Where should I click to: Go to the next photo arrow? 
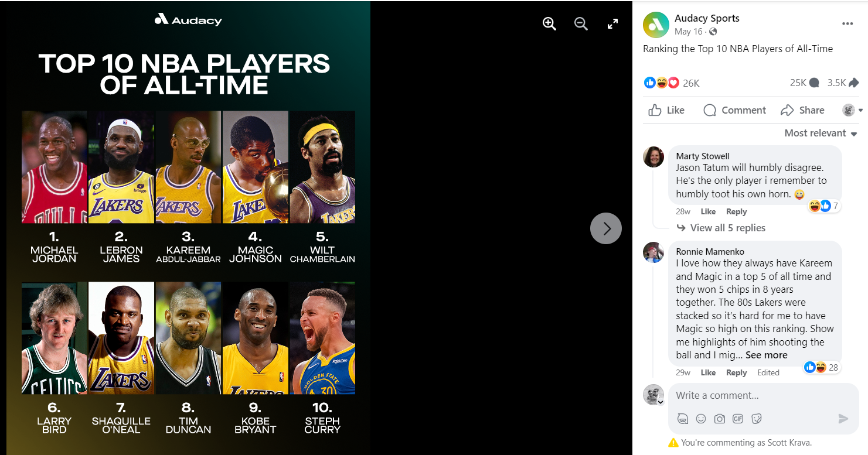606,228
